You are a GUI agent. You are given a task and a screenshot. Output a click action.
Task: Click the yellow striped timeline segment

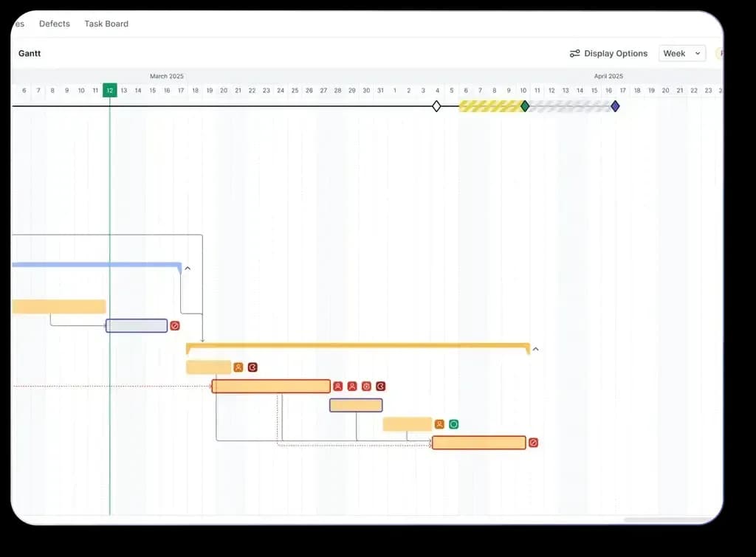490,106
